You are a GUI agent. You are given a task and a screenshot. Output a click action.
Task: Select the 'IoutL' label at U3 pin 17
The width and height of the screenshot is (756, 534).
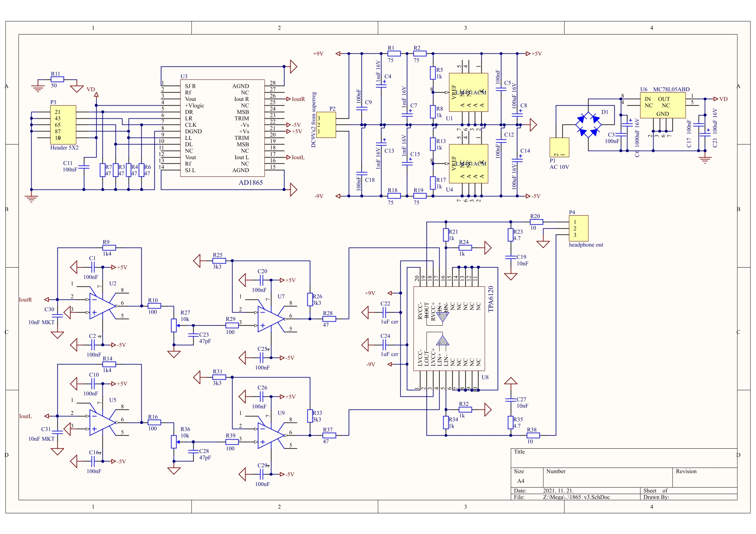coord(298,158)
